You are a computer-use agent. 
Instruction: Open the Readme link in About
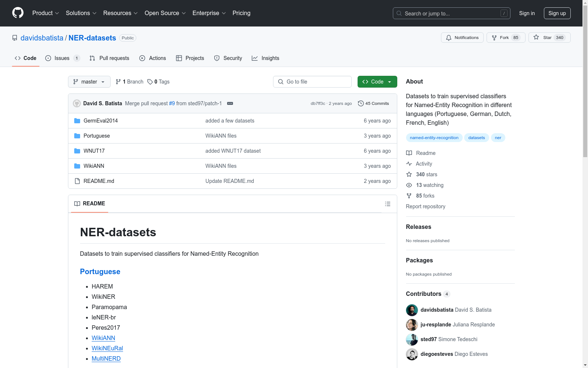(421, 153)
